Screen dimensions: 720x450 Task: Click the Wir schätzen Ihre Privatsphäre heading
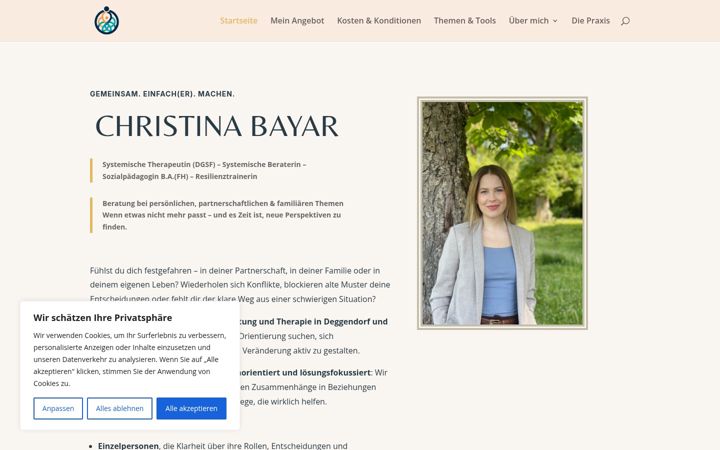[102, 318]
